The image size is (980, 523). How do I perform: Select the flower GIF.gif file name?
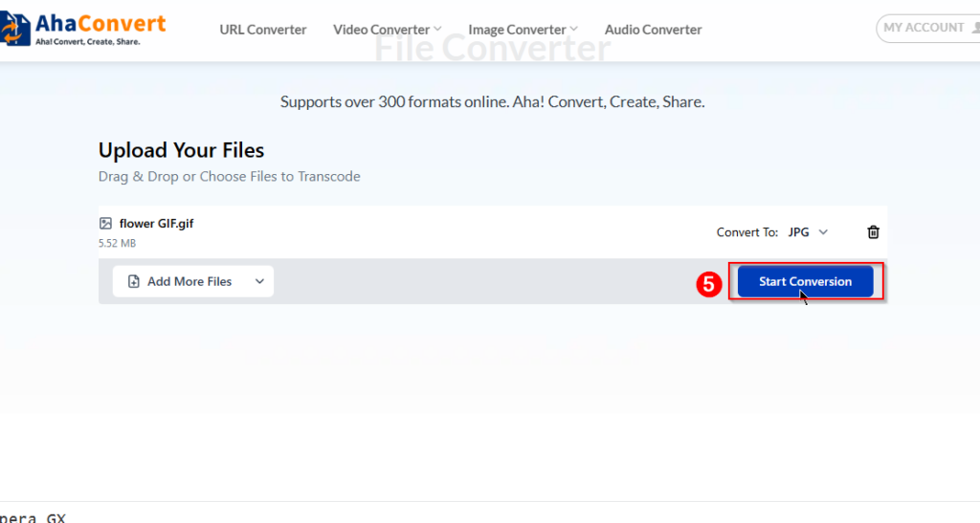click(x=156, y=224)
